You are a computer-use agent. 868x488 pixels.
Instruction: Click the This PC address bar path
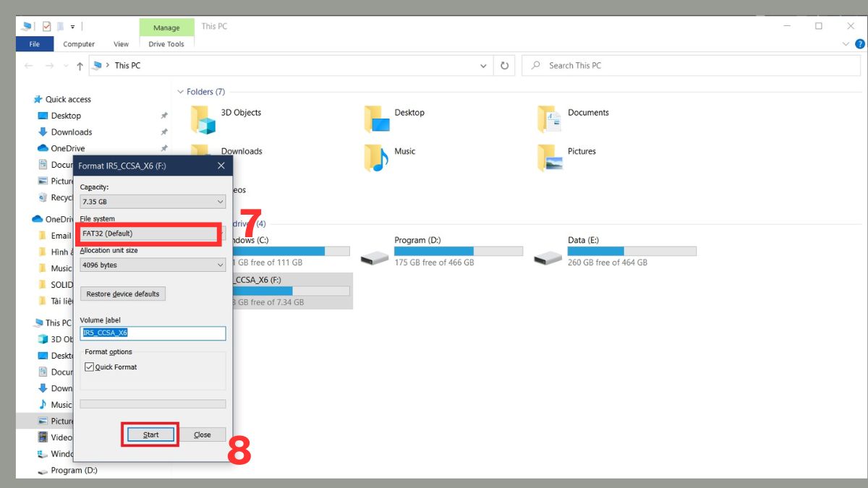pyautogui.click(x=128, y=65)
